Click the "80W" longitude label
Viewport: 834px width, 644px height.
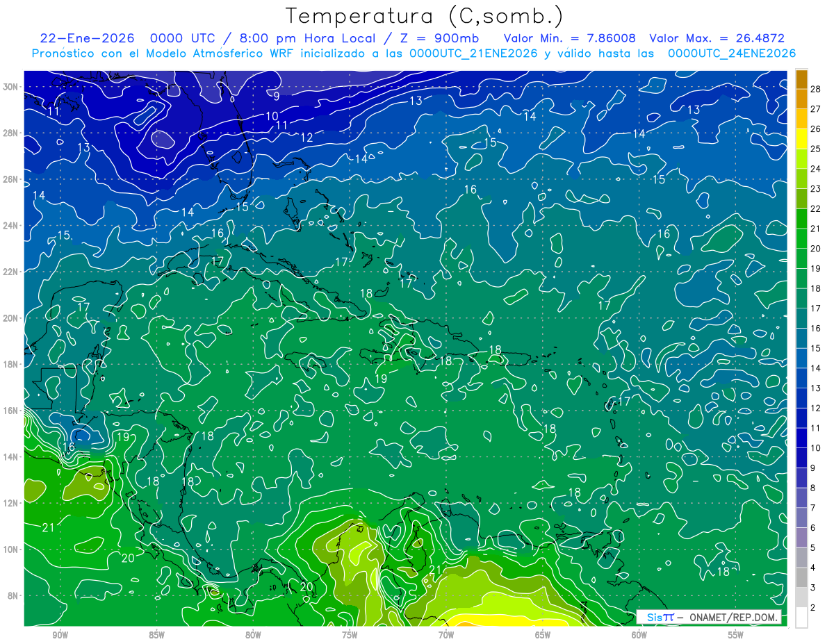click(253, 635)
